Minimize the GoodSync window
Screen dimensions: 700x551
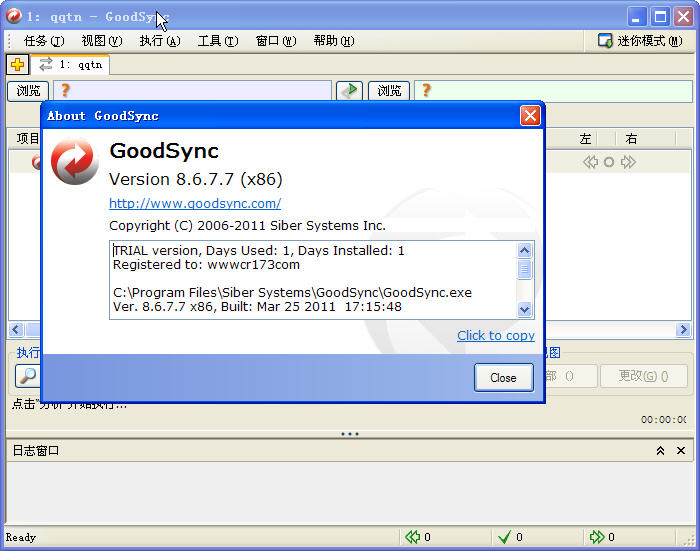click(637, 17)
